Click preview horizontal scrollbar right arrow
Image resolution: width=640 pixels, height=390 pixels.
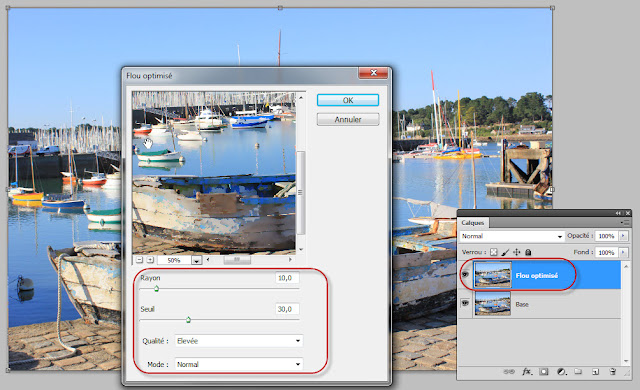(290, 259)
